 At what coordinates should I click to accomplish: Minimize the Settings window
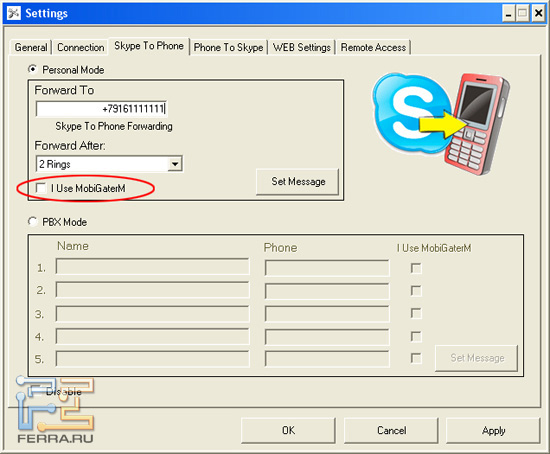(x=508, y=13)
